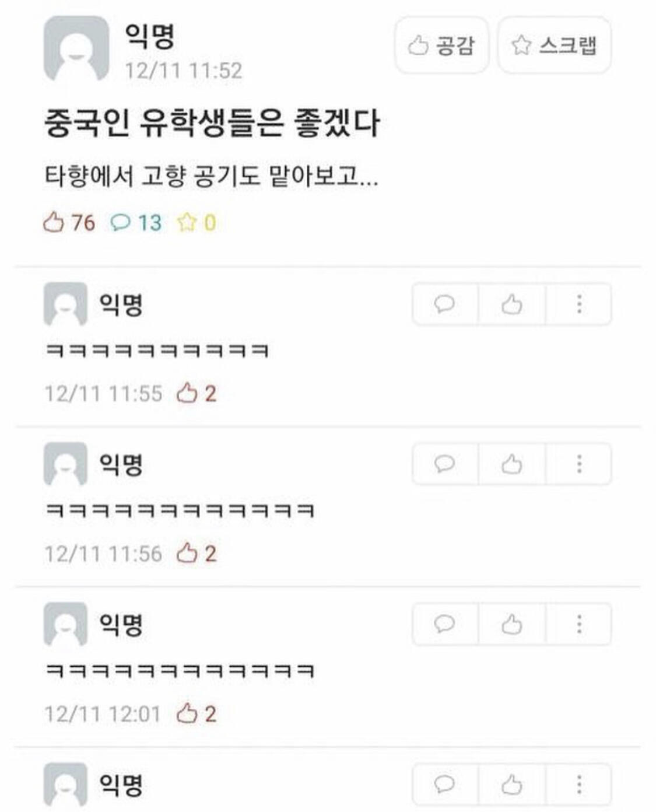This screenshot has width=656, height=812.
Task: Click the avatar of the 11:55 commenter
Action: pyautogui.click(x=65, y=304)
